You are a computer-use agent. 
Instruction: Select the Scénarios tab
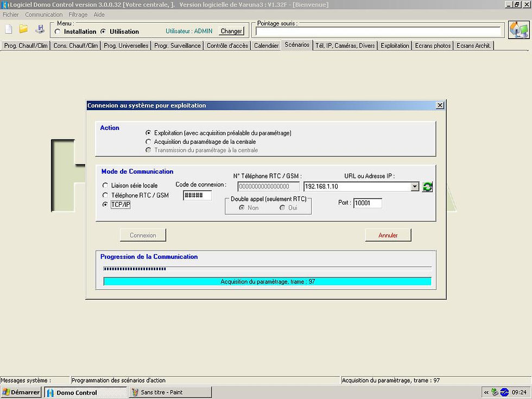297,45
